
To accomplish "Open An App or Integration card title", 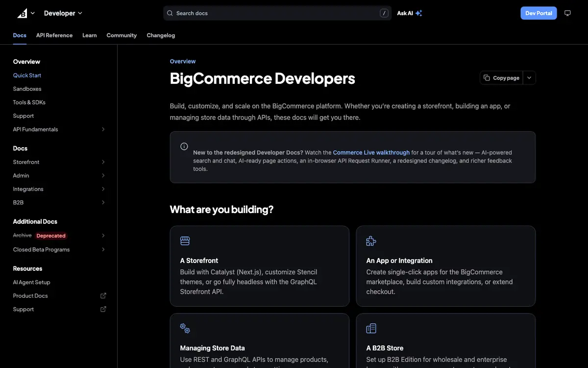I will click(x=399, y=261).
